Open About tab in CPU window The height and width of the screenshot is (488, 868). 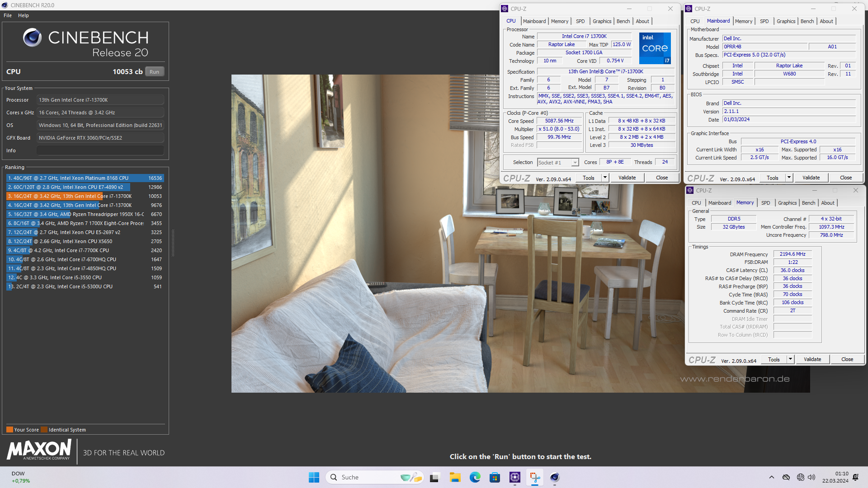click(642, 21)
